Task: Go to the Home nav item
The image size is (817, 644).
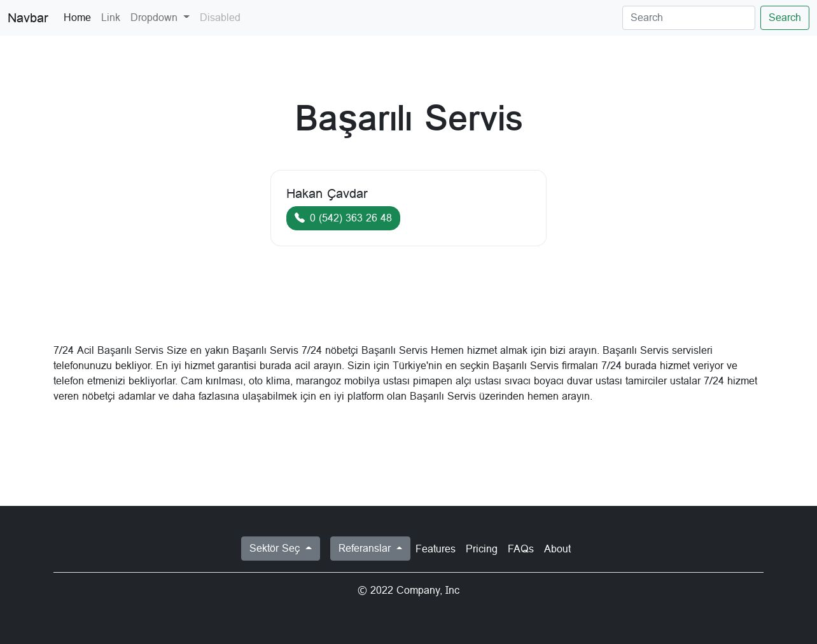Action: (77, 18)
